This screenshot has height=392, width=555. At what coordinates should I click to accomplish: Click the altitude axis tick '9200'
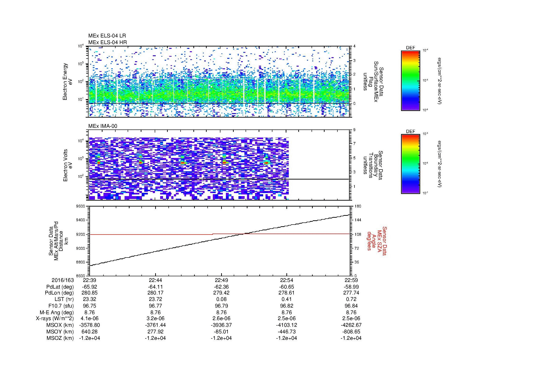pyautogui.click(x=81, y=234)
